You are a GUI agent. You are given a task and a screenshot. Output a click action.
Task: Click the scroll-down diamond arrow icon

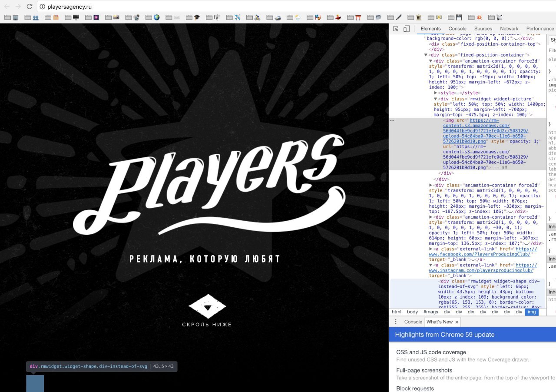click(x=207, y=307)
